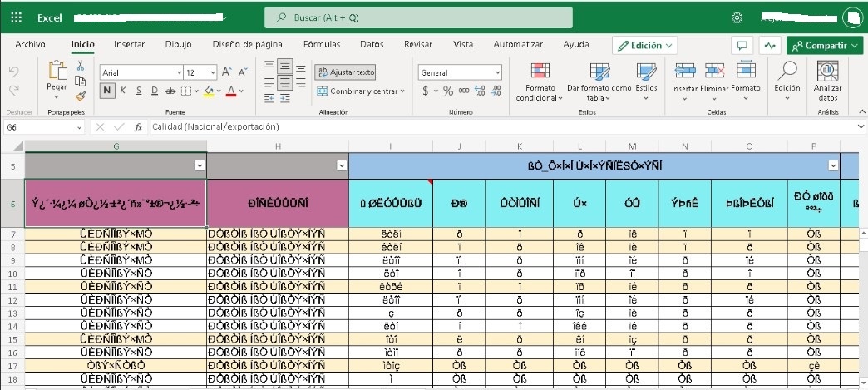Click the increase font size icon
This screenshot has height=390, width=868.
[226, 72]
